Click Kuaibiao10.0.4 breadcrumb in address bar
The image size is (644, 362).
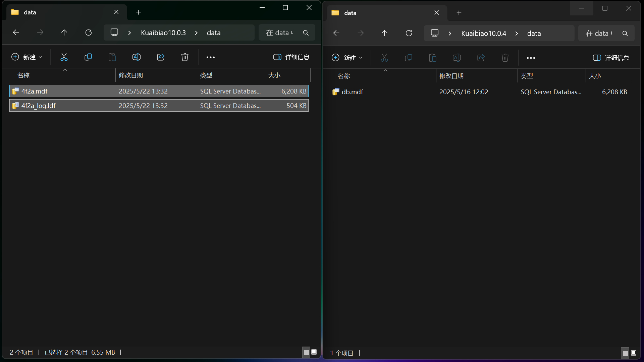pos(484,34)
